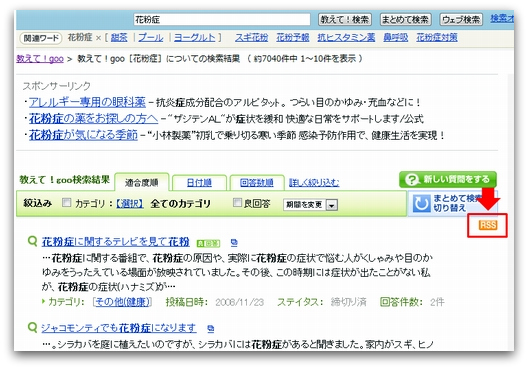Click the 新しい質問をする button

(x=448, y=179)
